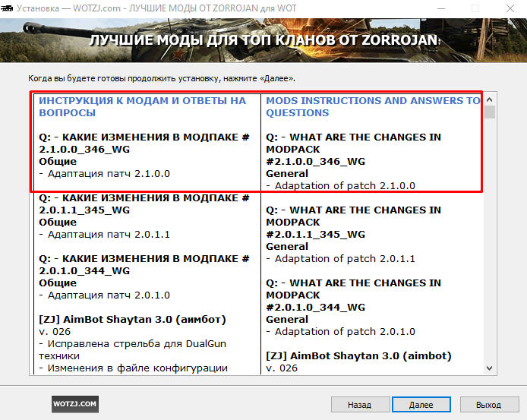Viewport: 527px width, 420px height.
Task: Select the ИНСТРУКЦИЯ К МОДАМ blue heading
Action: click(x=143, y=106)
